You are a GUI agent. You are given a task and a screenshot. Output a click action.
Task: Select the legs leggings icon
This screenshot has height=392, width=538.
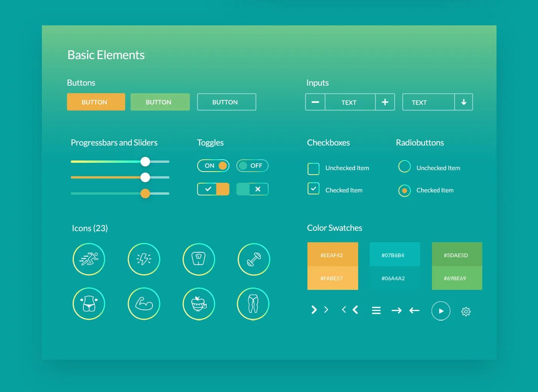[x=253, y=304]
